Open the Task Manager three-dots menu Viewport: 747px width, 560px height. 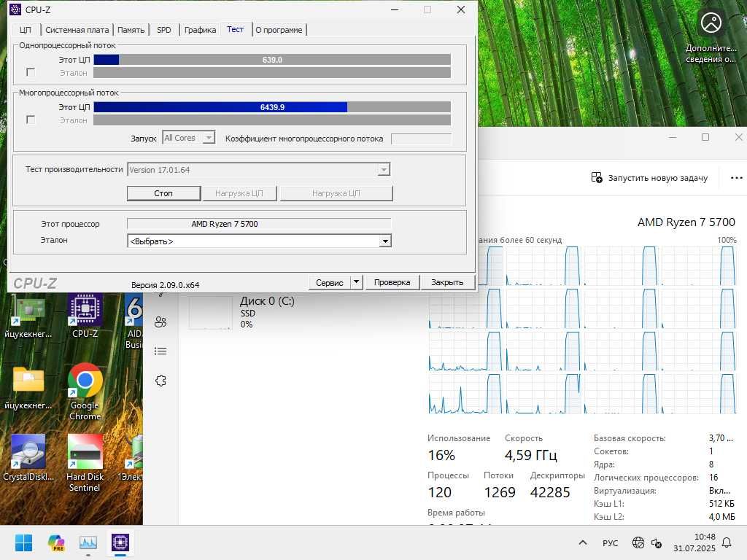click(737, 178)
